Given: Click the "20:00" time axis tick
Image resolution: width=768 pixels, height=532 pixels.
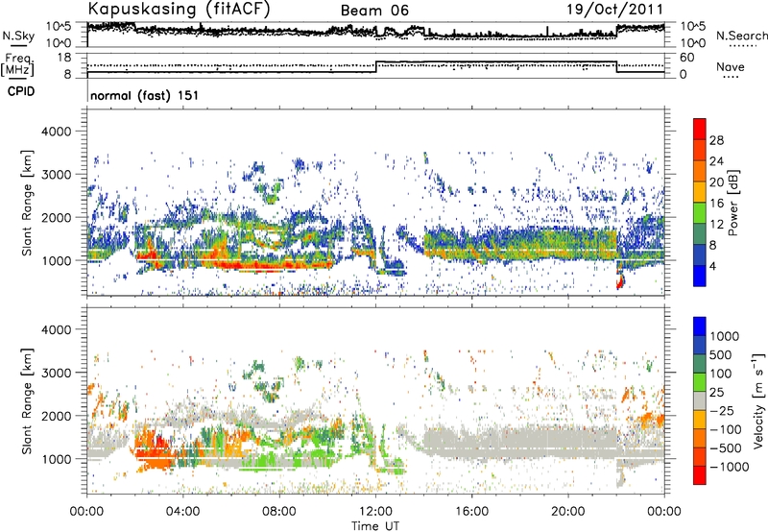Looking at the screenshot, I should point(567,512).
